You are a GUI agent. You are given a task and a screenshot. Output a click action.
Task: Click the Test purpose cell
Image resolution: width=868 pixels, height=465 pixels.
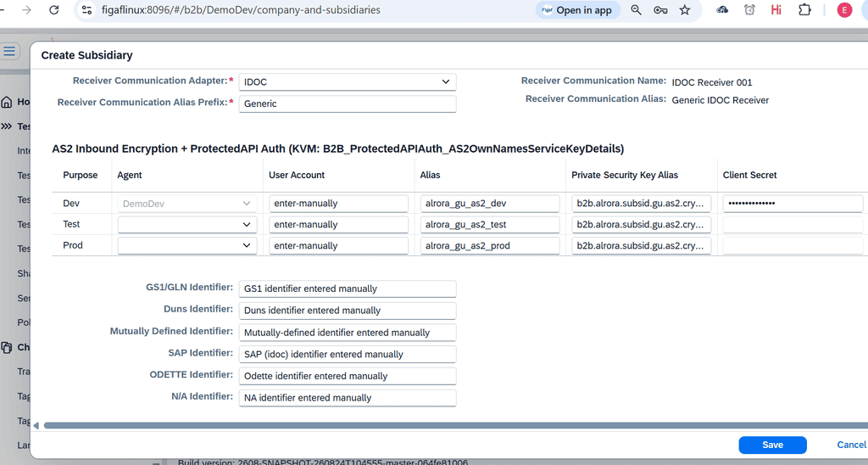[71, 225]
